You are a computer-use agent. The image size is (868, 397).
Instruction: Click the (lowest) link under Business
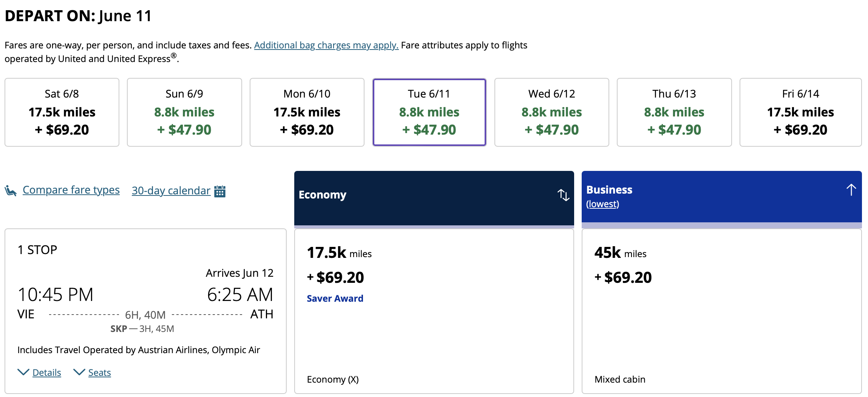point(602,204)
